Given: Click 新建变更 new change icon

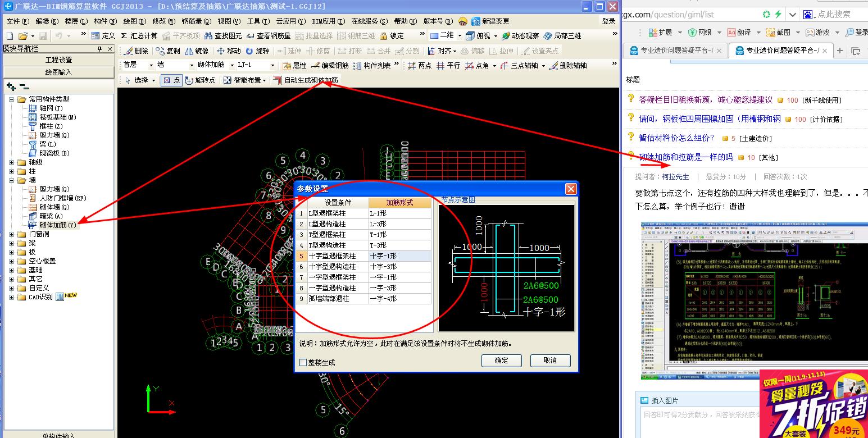Looking at the screenshot, I should [490, 21].
